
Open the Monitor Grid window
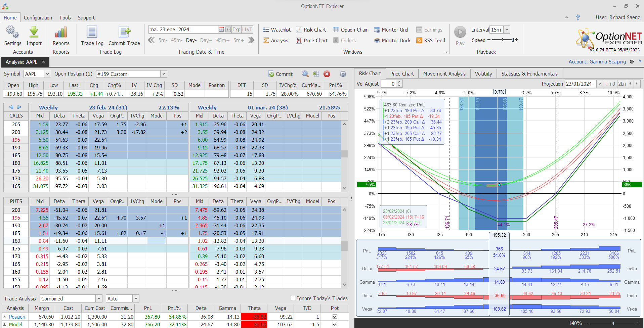tap(391, 30)
